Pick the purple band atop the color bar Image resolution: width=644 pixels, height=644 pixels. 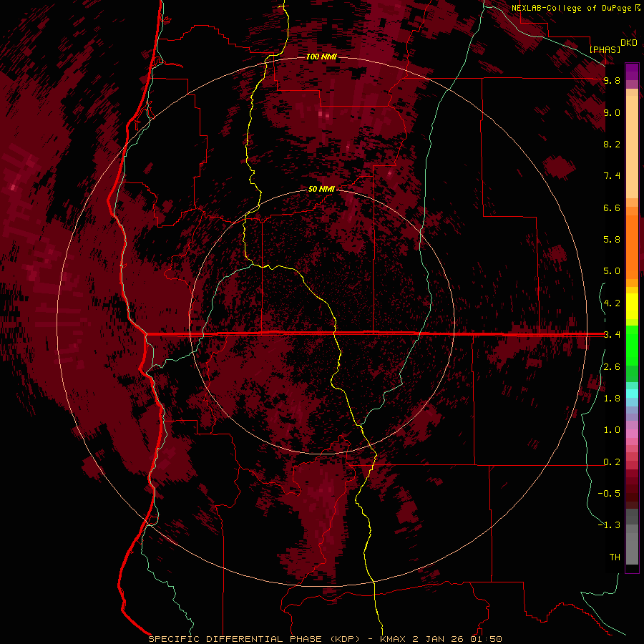(632, 72)
